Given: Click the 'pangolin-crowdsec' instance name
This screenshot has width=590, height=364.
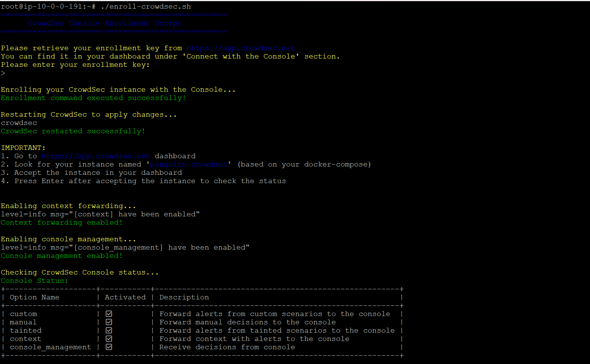Looking at the screenshot, I should pyautogui.click(x=189, y=164).
